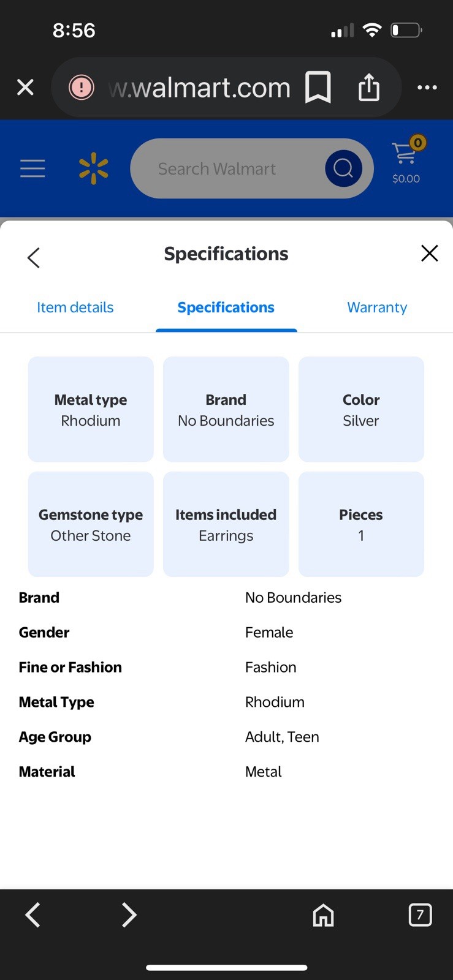
Task: Open the share sheet icon
Action: tap(369, 87)
